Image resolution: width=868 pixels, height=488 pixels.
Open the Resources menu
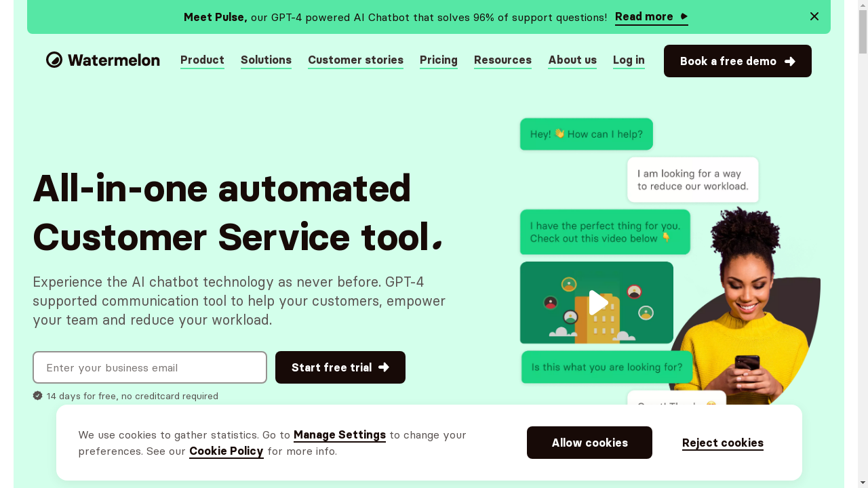[x=502, y=60]
